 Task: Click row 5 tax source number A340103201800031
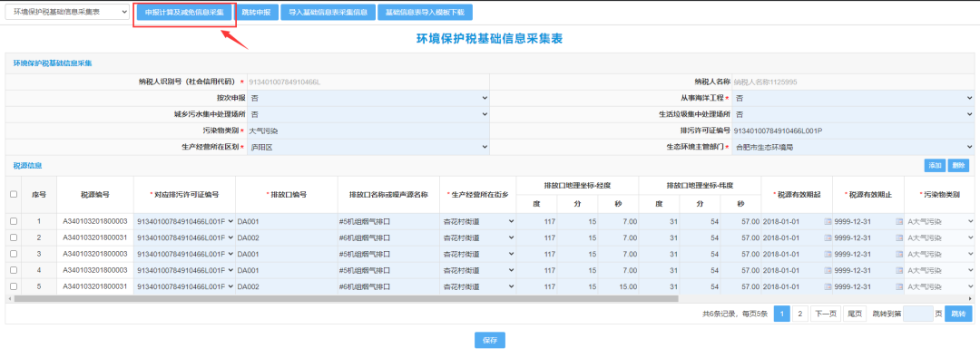[95, 286]
